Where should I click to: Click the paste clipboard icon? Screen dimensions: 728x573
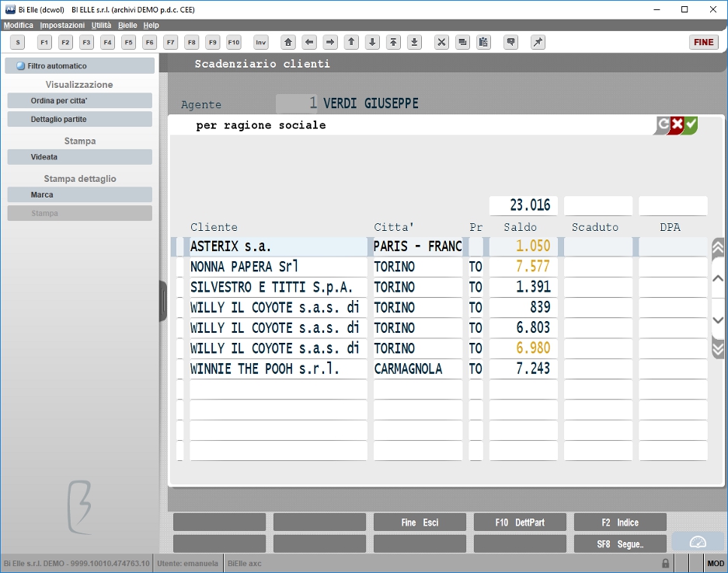pyautogui.click(x=483, y=42)
